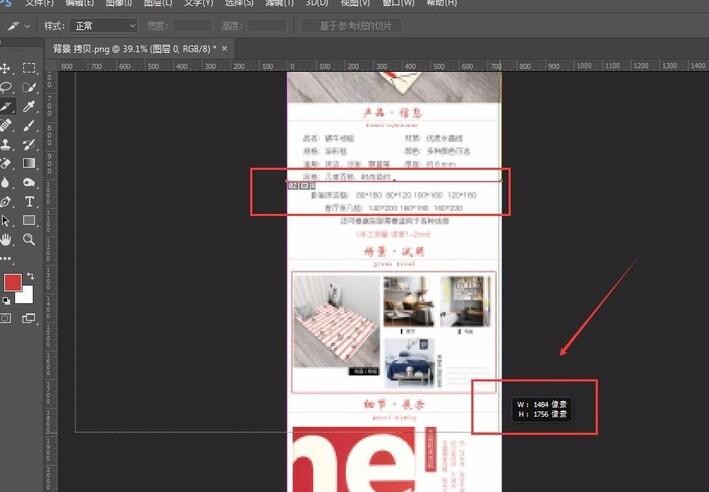Open the 样式 (Style) dropdown set to 正常
Screen dimensions: 709x492
click(x=103, y=26)
